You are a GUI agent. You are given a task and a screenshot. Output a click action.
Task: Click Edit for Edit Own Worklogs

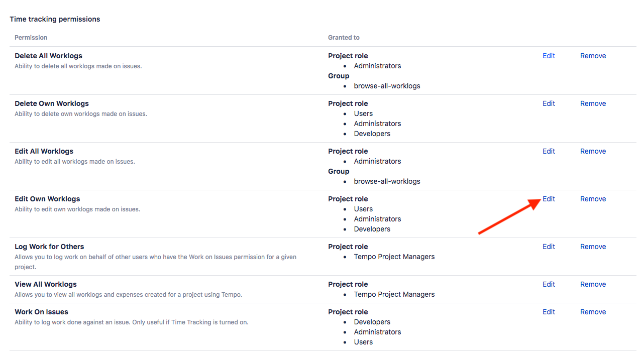point(549,199)
